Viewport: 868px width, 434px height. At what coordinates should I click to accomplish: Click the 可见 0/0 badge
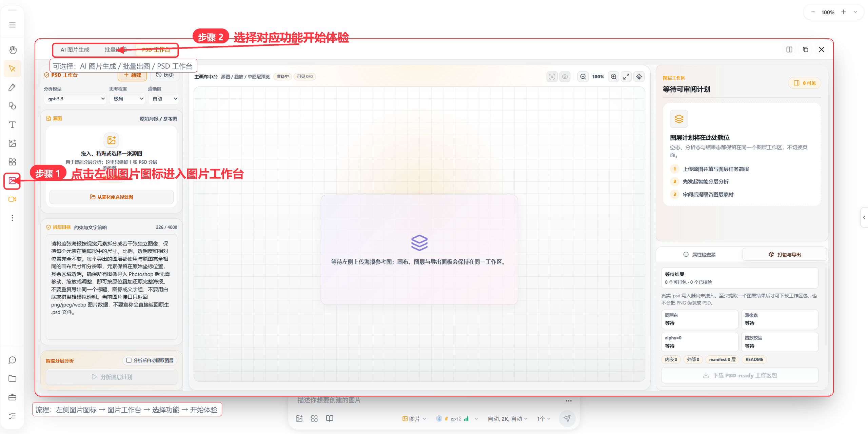click(x=304, y=77)
